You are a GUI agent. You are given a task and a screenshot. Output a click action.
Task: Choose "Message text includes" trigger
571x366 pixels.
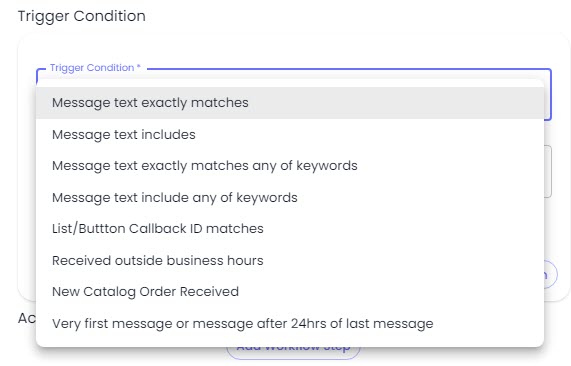[x=290, y=134]
